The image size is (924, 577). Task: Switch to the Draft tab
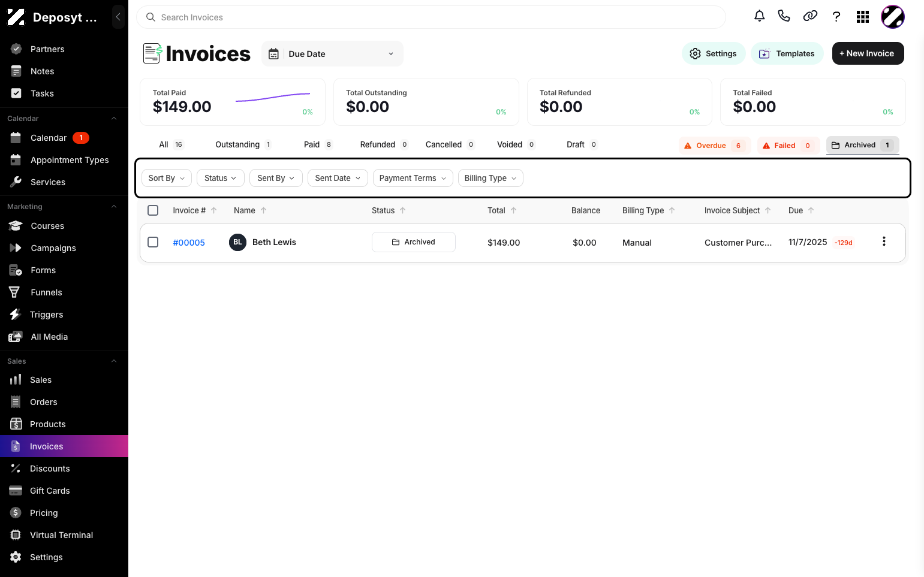[x=582, y=144]
